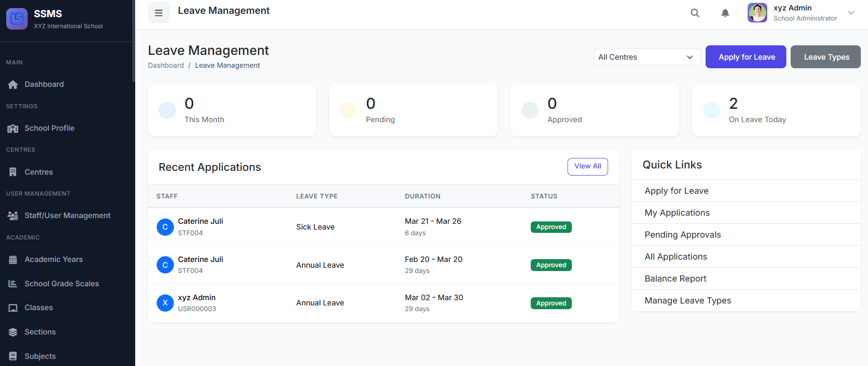
Task: Click the School Grade Scales icon
Action: [13, 284]
